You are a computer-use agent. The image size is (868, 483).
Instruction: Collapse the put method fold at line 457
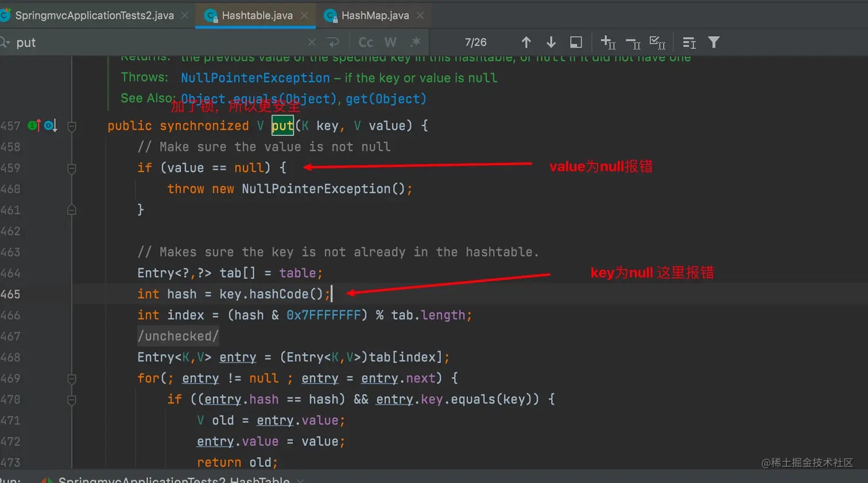[72, 126]
